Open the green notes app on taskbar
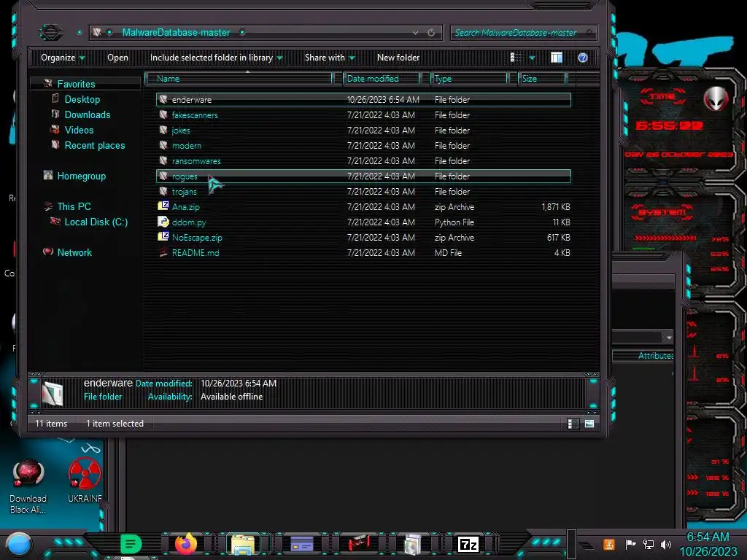The height and width of the screenshot is (560, 747). point(131,544)
